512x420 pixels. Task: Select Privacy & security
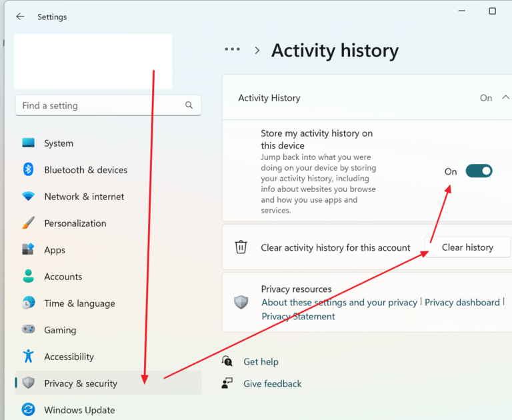click(x=108, y=383)
